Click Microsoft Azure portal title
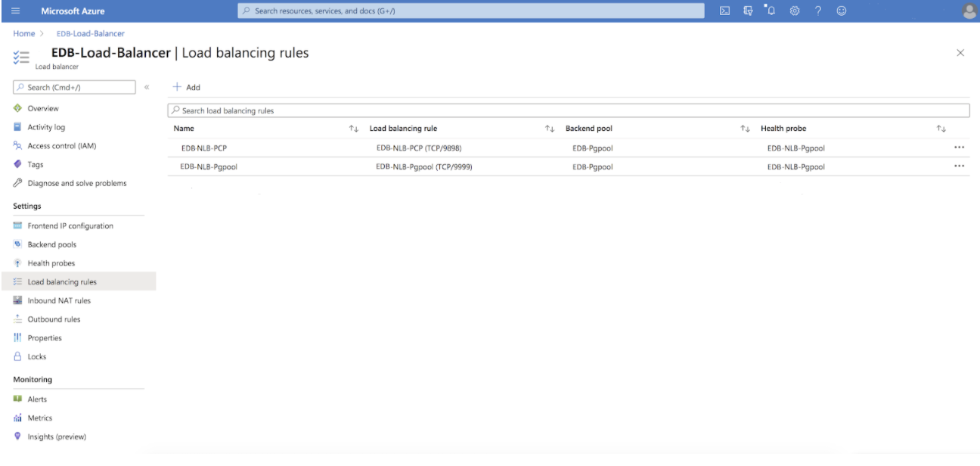 tap(71, 11)
